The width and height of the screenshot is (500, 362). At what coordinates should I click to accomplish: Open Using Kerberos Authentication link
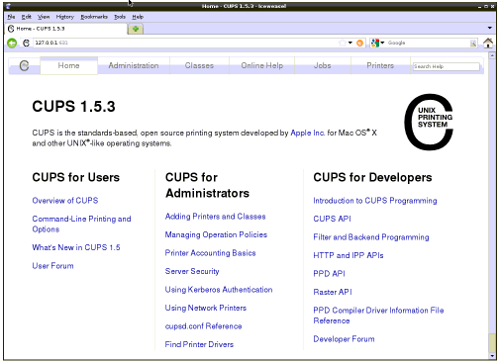pyautogui.click(x=219, y=289)
